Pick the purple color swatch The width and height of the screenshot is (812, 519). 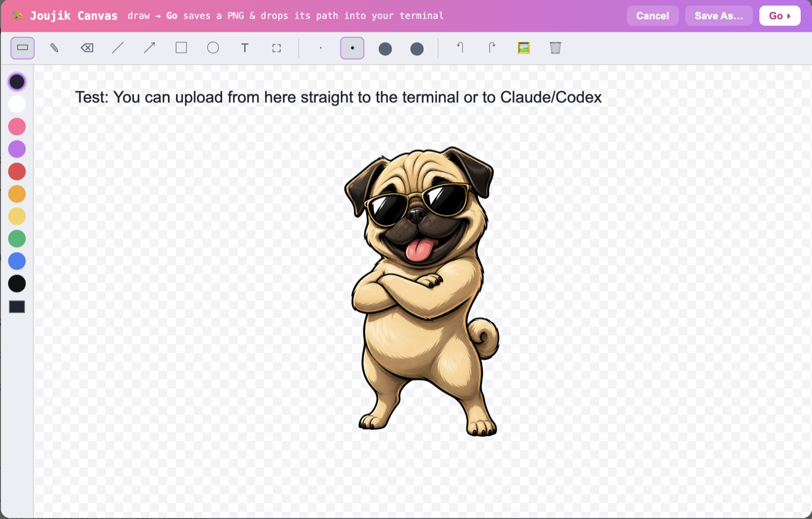[x=17, y=149]
